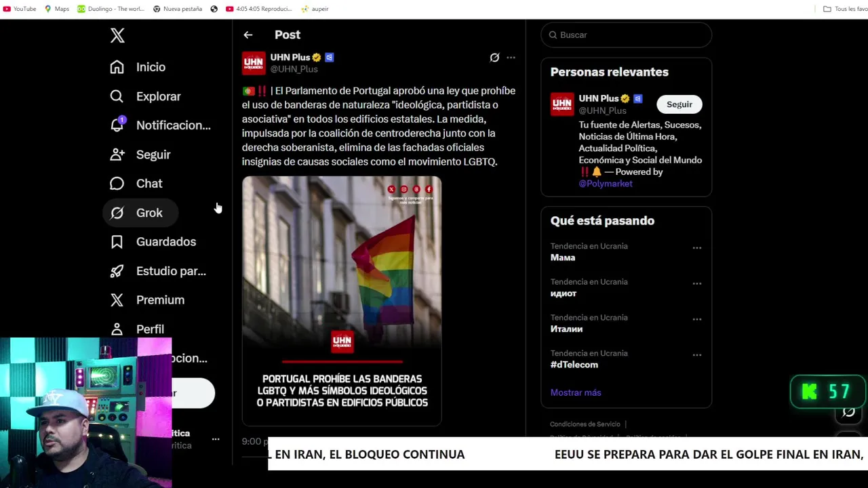Click the X logo in the sidebar
Viewport: 868px width, 488px height.
117,35
